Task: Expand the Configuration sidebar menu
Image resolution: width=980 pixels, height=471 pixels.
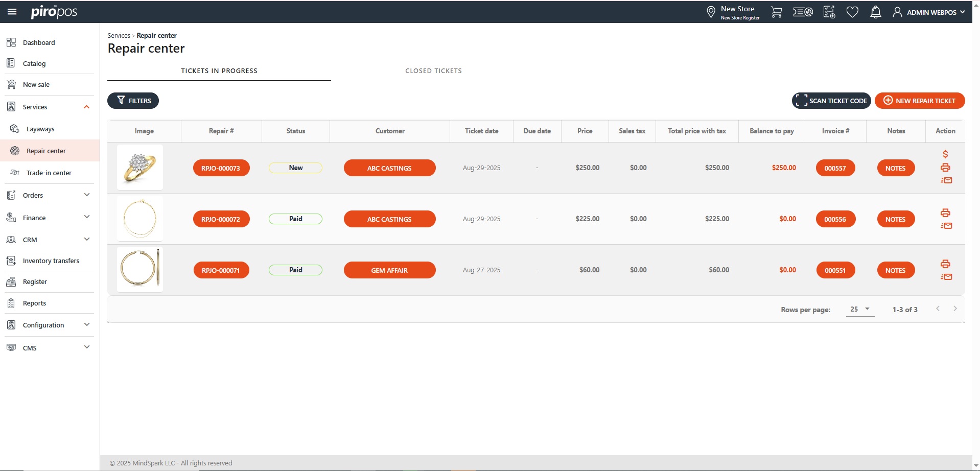Action: coord(86,325)
